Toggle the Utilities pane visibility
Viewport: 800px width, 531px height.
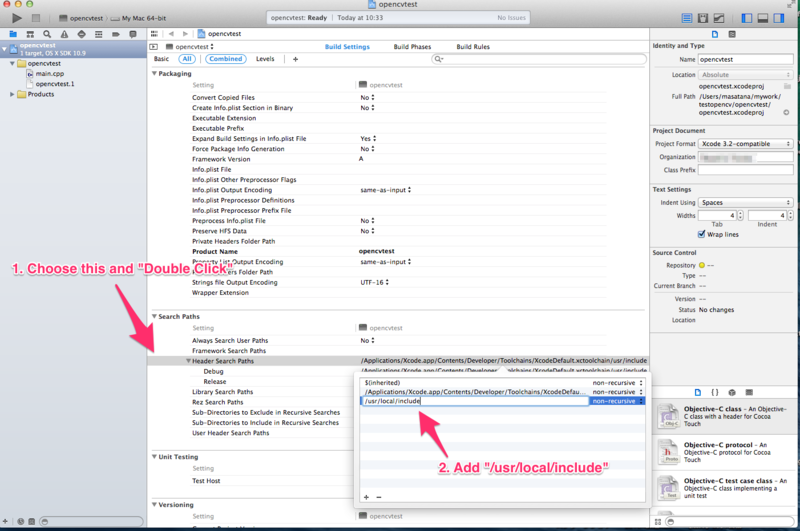(779, 18)
